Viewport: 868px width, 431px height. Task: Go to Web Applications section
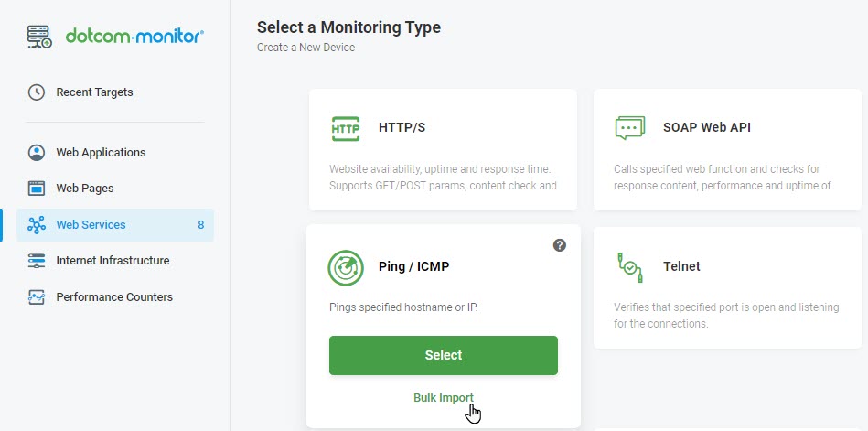tap(101, 153)
